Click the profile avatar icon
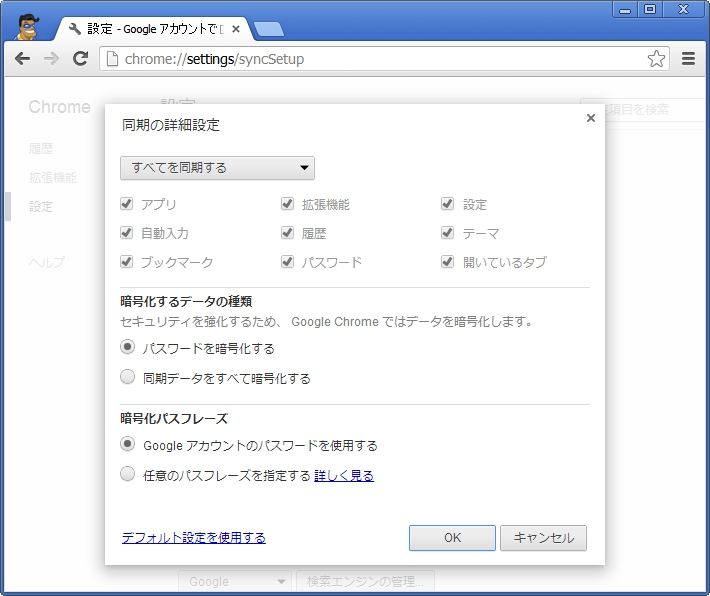The width and height of the screenshot is (710, 596). tap(28, 27)
